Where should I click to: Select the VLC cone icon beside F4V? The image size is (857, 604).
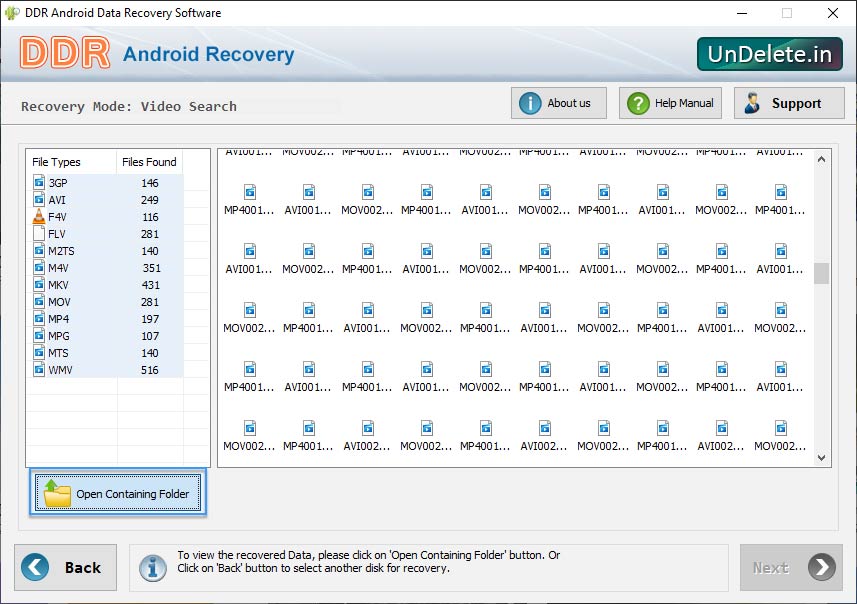point(39,216)
